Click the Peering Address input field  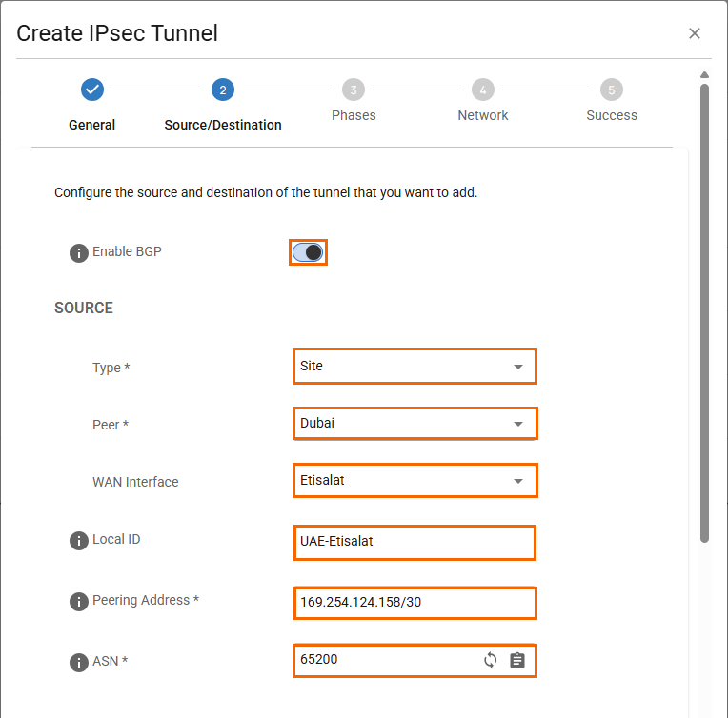(x=414, y=602)
